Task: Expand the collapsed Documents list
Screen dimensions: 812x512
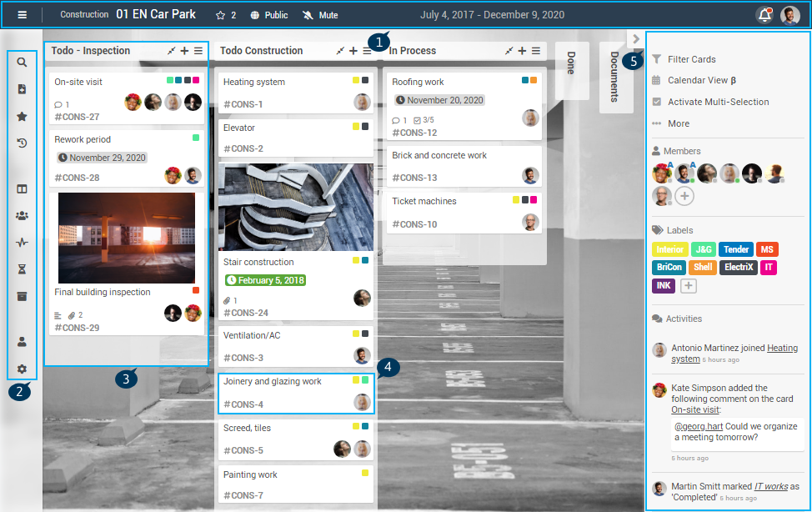Action: pos(614,77)
